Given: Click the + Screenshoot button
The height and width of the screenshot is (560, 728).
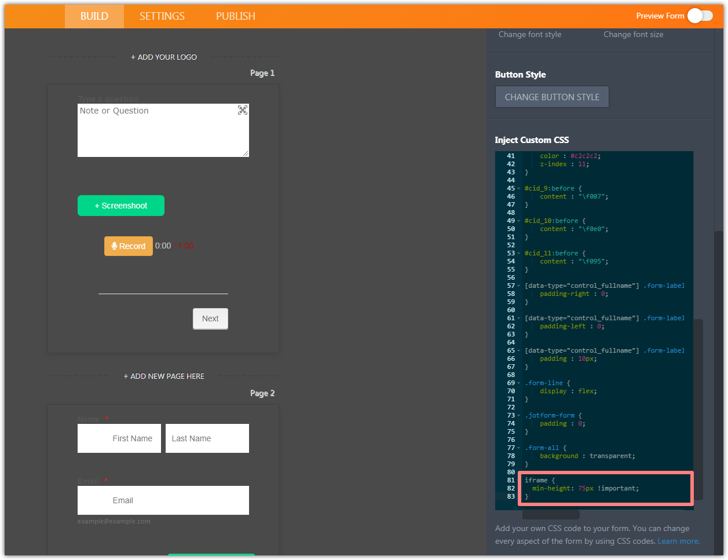Looking at the screenshot, I should [121, 206].
